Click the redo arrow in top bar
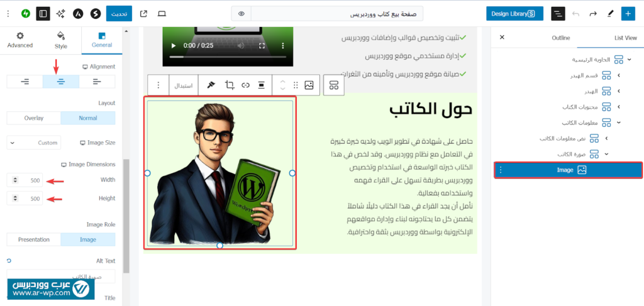This screenshot has height=306, width=644. tap(593, 14)
